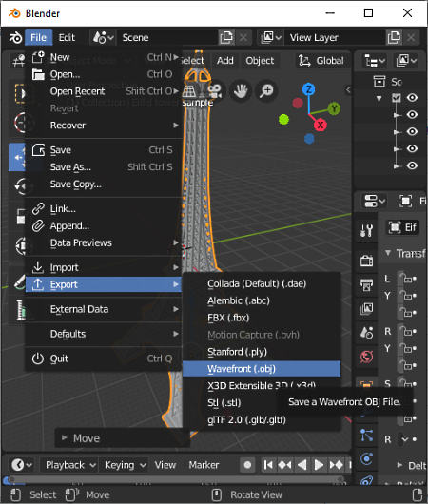Open the scene browse icon beside Scene
Viewport: 428px width, 504px height.
[x=103, y=38]
